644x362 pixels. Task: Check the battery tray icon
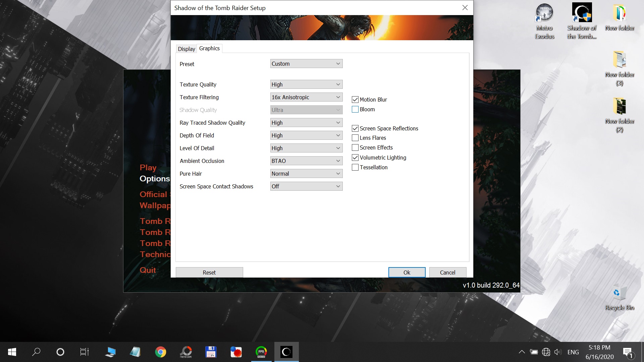[x=534, y=352]
